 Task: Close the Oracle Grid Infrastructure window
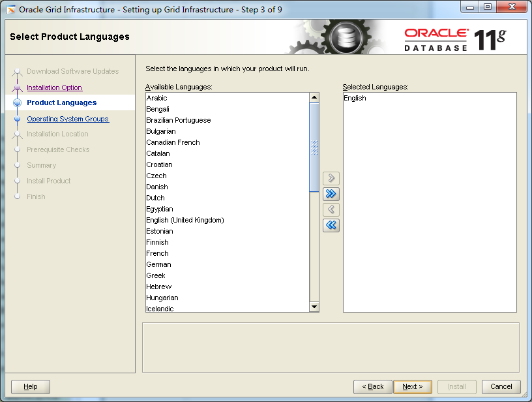(x=512, y=7)
